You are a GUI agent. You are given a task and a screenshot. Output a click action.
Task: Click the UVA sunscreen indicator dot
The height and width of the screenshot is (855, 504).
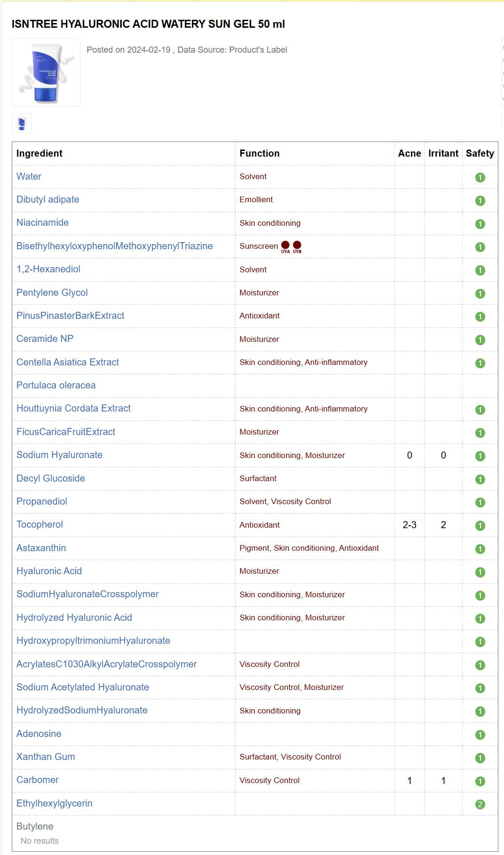[x=285, y=245]
